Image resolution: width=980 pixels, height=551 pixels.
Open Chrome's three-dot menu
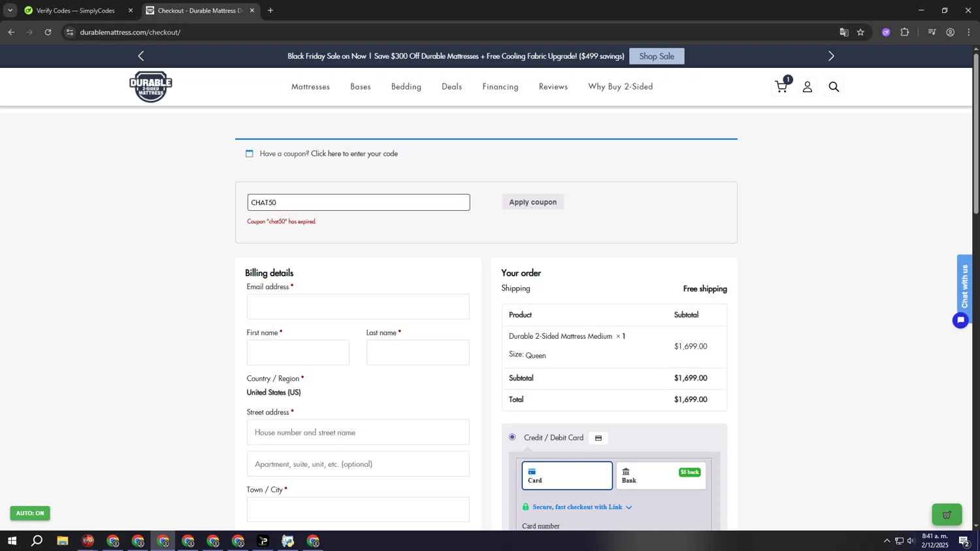[968, 32]
